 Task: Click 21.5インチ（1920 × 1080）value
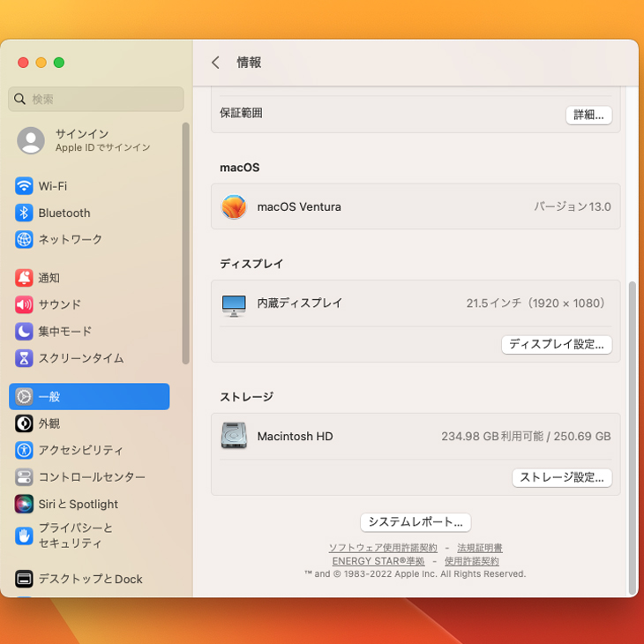click(x=538, y=303)
